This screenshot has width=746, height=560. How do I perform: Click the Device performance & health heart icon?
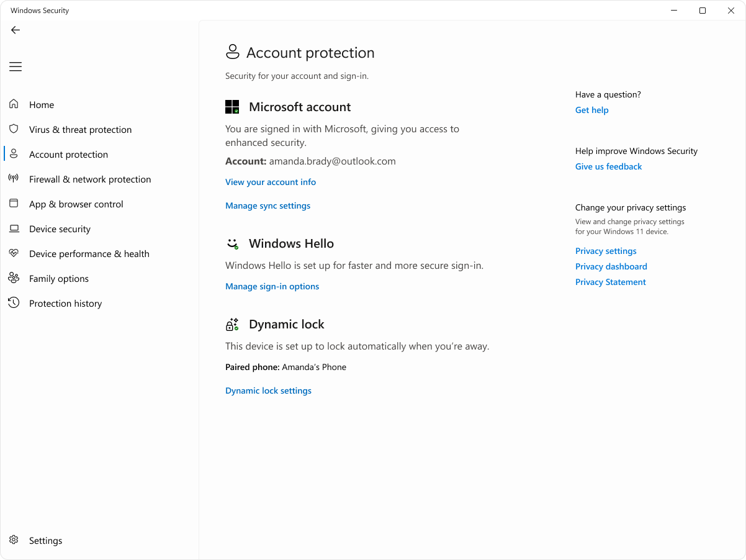point(14,253)
